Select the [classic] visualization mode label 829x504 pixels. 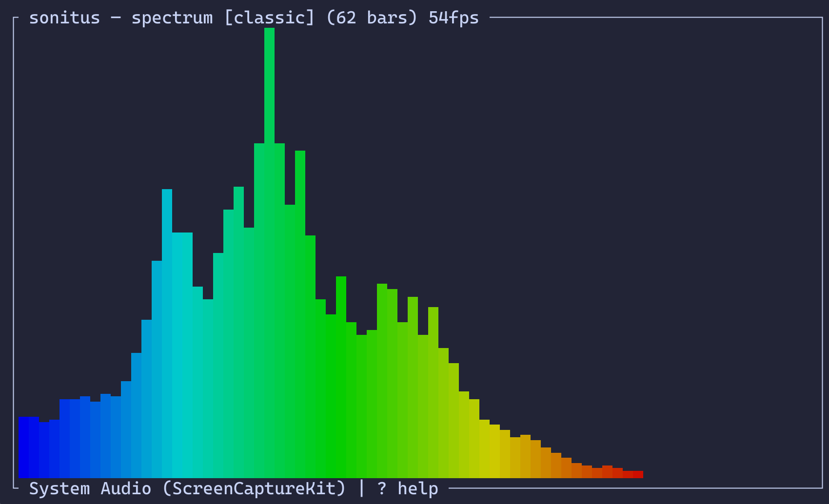[270, 18]
